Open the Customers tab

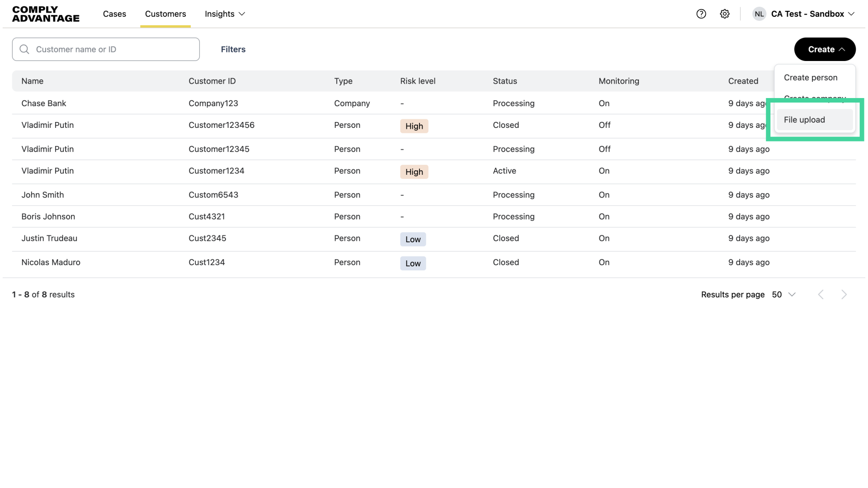(x=165, y=14)
